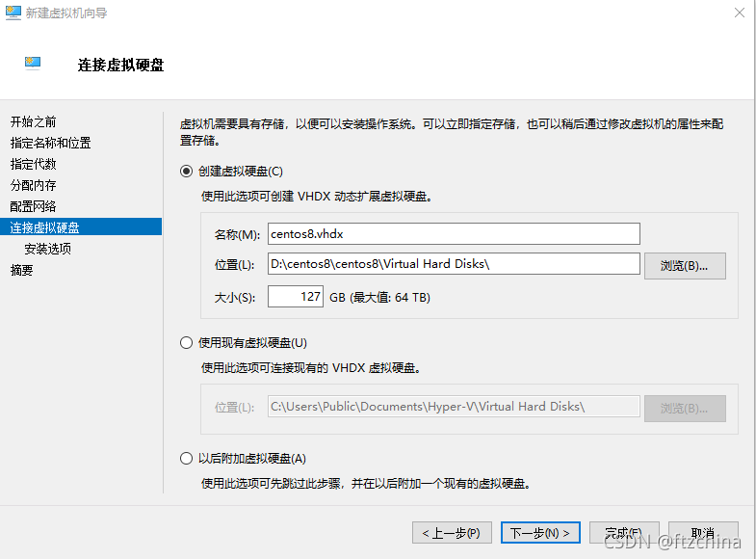Go to 指定代数 step
This screenshot has width=756, height=559.
(x=34, y=165)
